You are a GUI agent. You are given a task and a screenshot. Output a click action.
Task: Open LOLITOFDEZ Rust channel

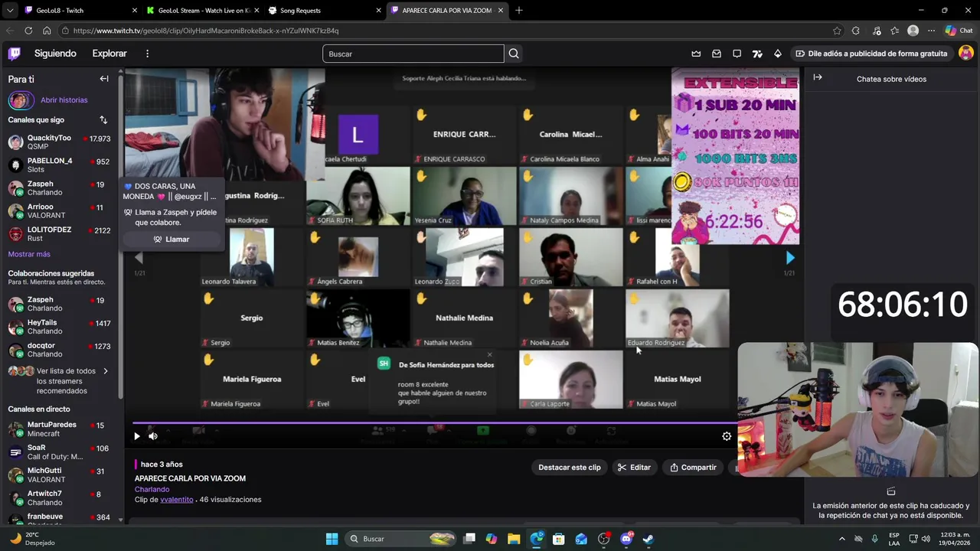pos(60,234)
